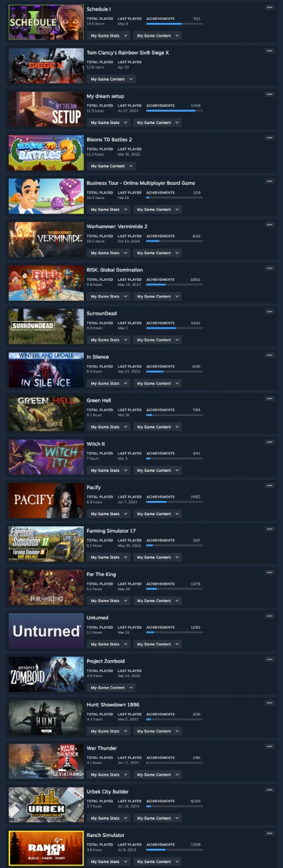This screenshot has height=868, width=283.
Task: Open the In Silence game thumbnail
Action: pyautogui.click(x=46, y=370)
